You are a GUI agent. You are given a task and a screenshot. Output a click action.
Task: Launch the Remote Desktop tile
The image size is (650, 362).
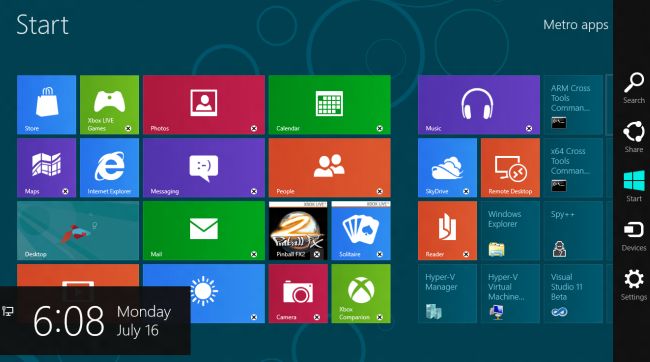(x=510, y=168)
